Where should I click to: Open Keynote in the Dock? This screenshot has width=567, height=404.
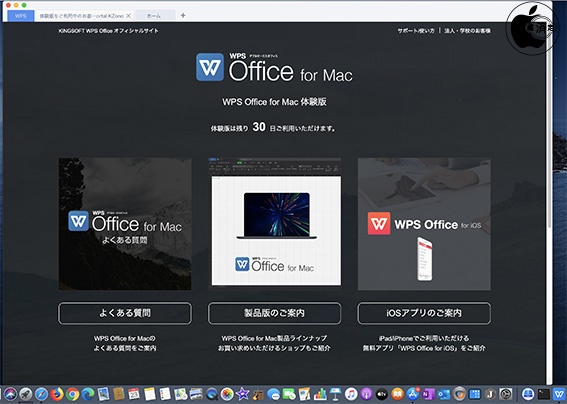click(x=336, y=394)
